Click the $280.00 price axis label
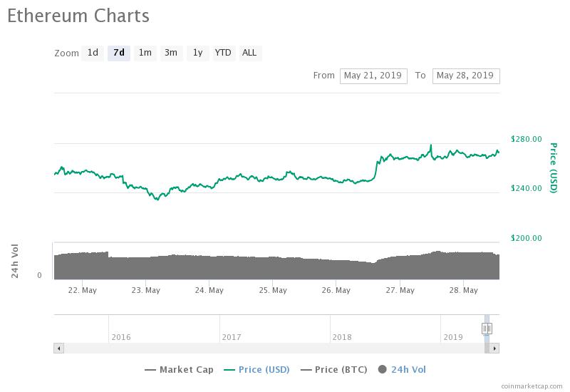This screenshot has height=392, width=570. pos(526,139)
